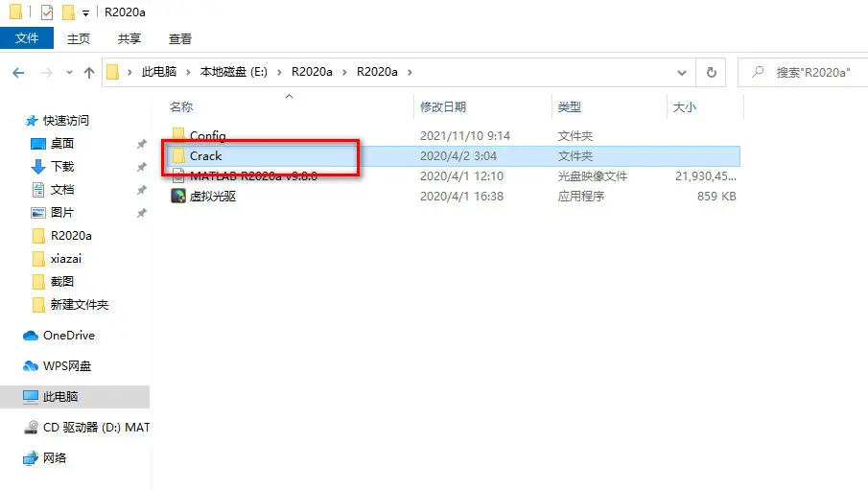Expand the chevron after 本地磁盘 (E:) breadcrumb
The image size is (868, 490).
tap(279, 73)
